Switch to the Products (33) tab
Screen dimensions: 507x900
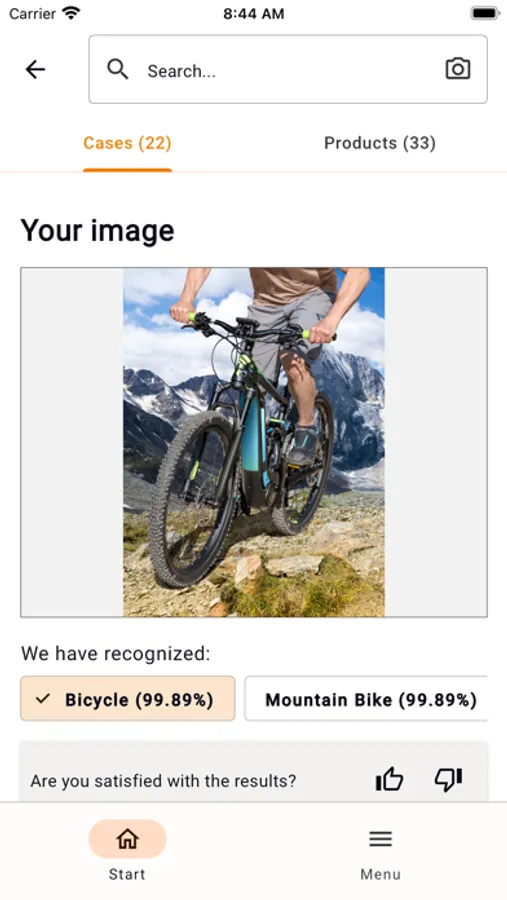tap(380, 143)
